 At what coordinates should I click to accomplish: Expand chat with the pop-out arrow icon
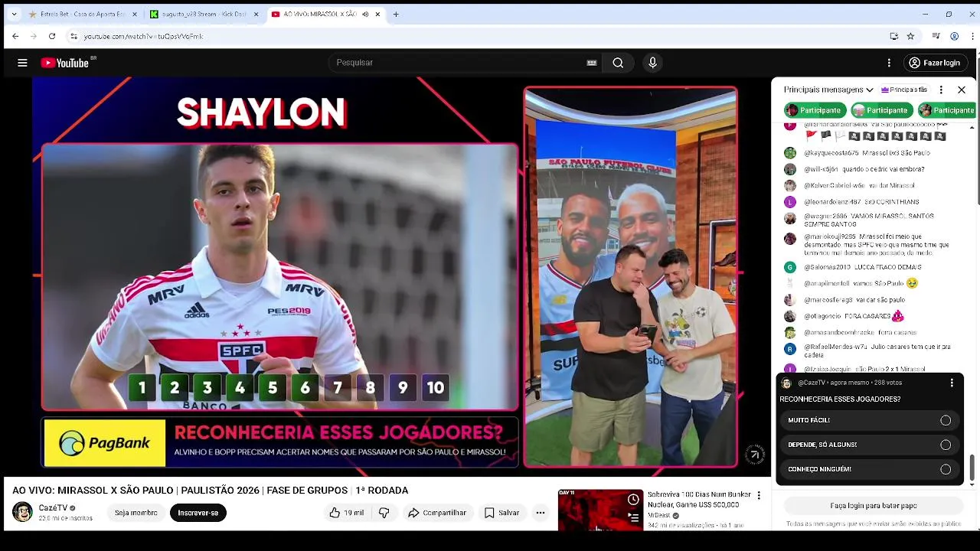click(x=755, y=455)
